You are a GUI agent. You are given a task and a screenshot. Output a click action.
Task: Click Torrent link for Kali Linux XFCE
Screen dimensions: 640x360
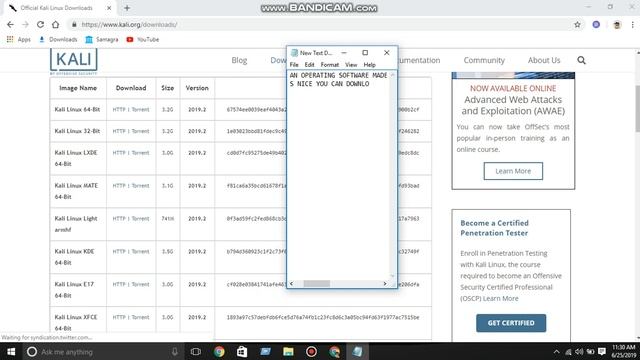click(140, 317)
